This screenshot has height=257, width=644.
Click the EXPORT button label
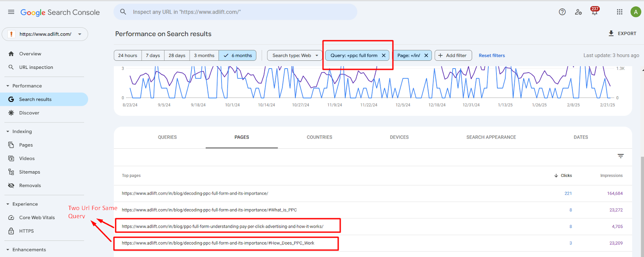coord(627,33)
